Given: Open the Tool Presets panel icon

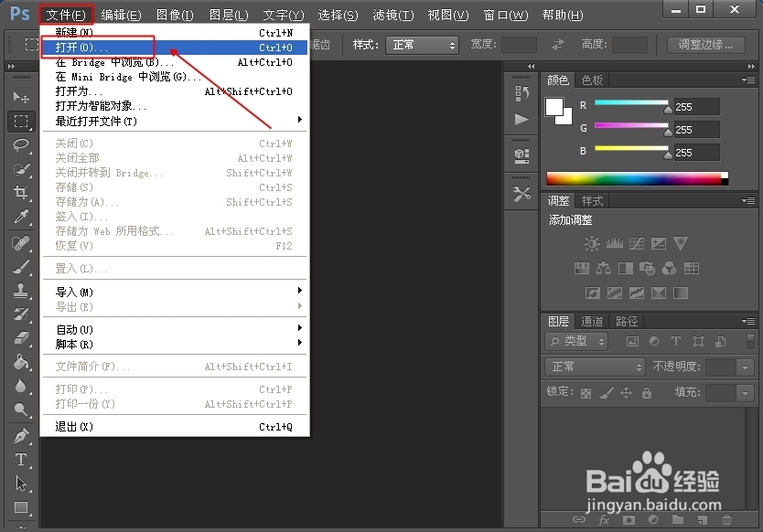Looking at the screenshot, I should (521, 195).
